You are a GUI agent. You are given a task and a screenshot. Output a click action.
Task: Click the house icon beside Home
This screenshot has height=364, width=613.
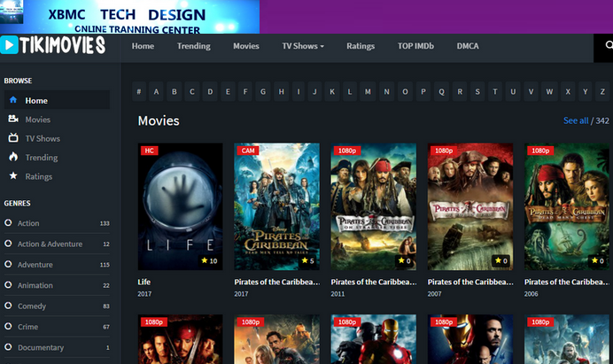(13, 100)
